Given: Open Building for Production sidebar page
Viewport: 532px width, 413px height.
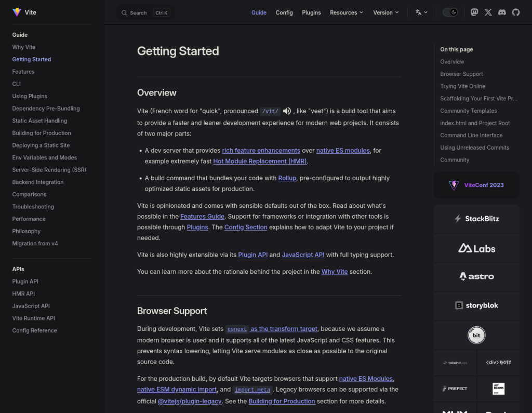Looking at the screenshot, I should (42, 133).
